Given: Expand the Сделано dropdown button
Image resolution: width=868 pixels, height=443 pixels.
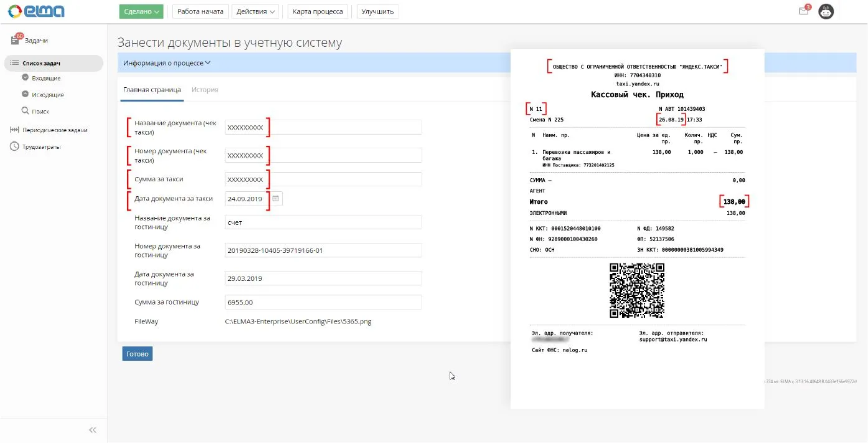Looking at the screenshot, I should [141, 11].
